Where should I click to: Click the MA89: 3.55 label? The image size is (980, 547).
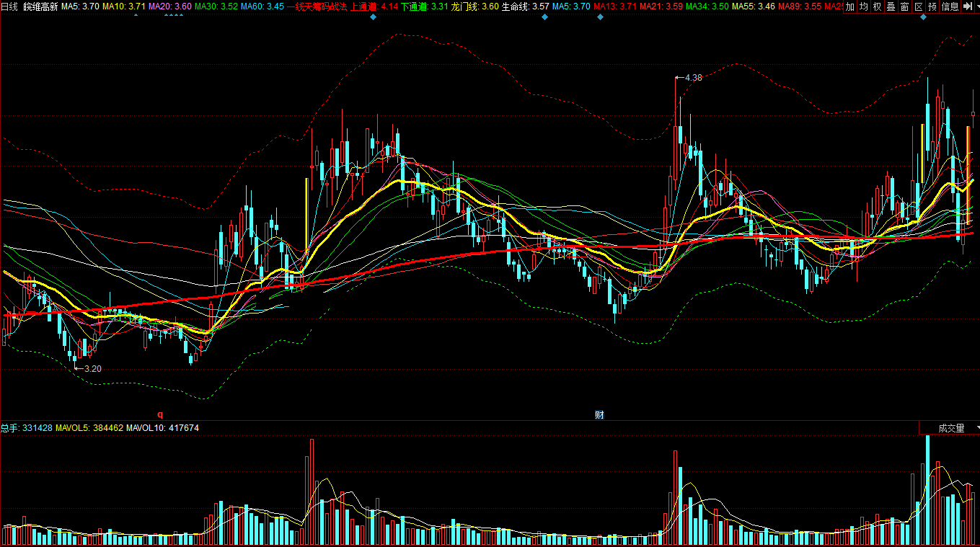800,6
